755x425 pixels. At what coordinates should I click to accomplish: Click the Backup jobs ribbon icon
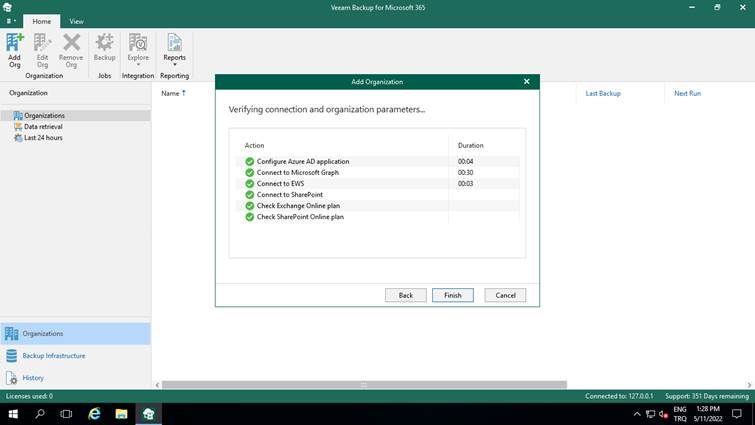pos(104,47)
